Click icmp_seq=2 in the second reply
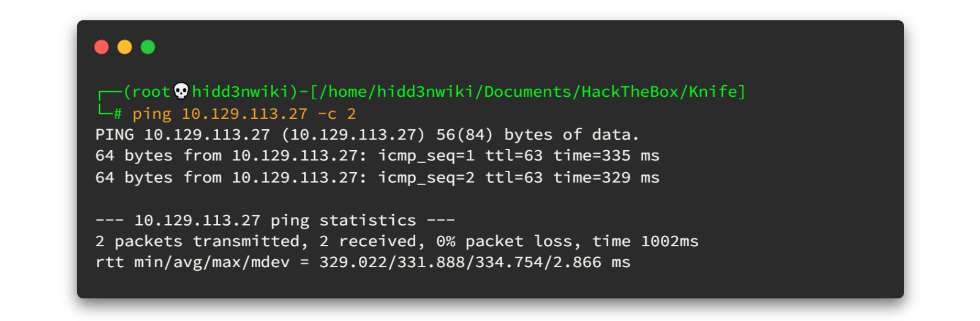Screen dimensions: 980x321 426,178
